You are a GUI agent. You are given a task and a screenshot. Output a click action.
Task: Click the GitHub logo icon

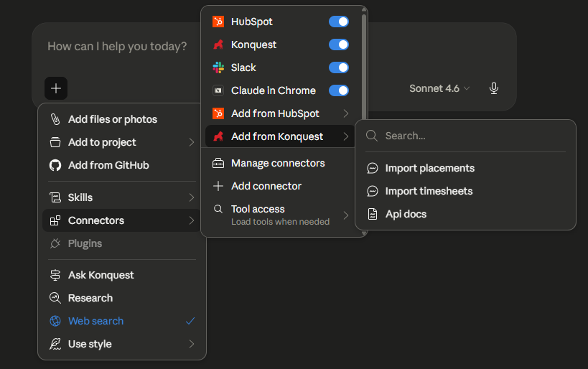[x=55, y=165]
